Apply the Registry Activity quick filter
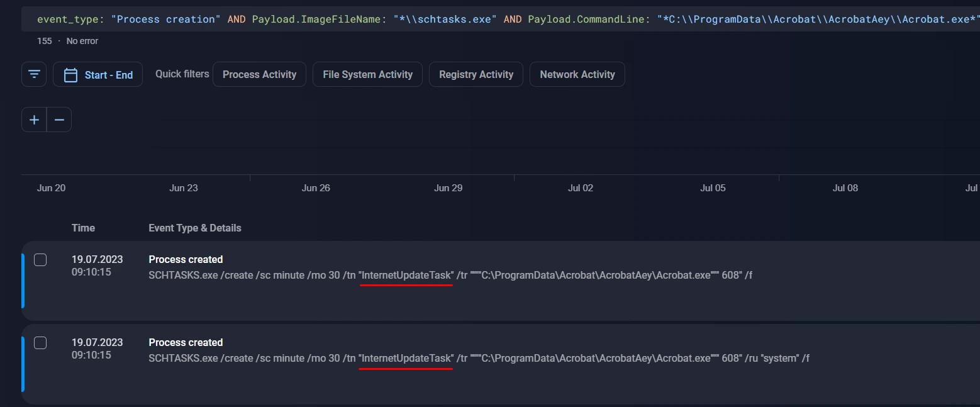 (x=476, y=74)
